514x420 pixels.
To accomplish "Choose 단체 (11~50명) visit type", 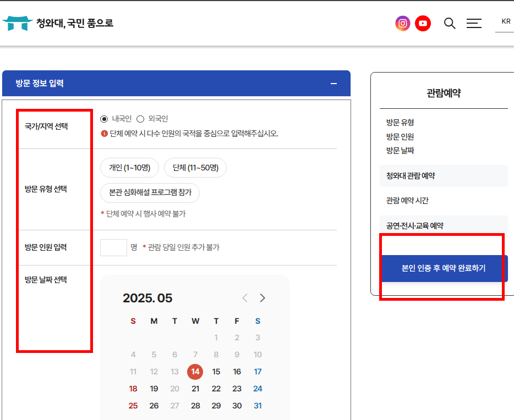I will click(x=195, y=168).
